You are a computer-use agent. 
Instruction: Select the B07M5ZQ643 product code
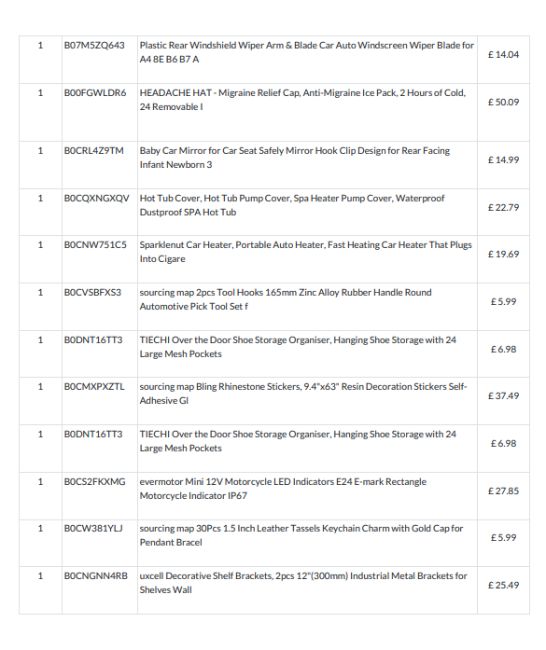94,45
